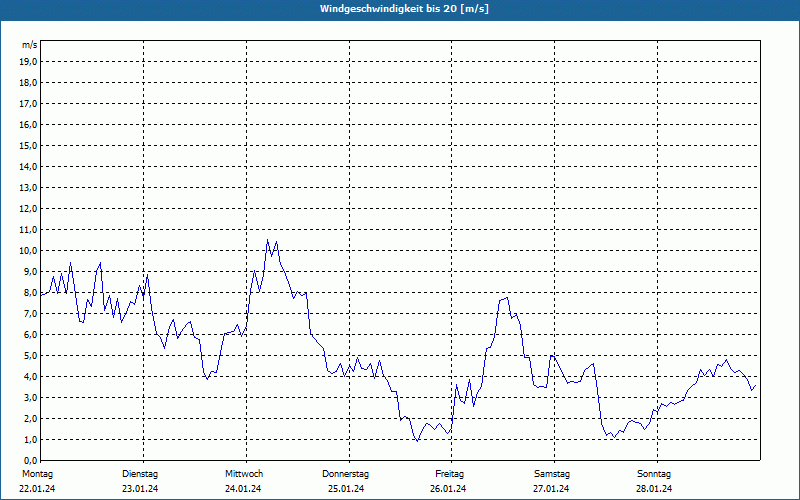Viewport: 800px width, 500px height.
Task: Select the date '24.01.24'
Action: pos(243,489)
